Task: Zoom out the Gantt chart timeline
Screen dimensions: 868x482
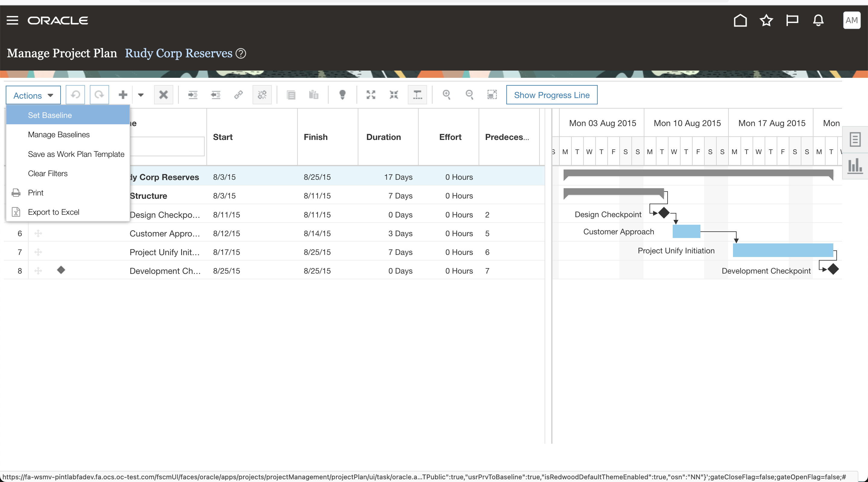Action: [x=469, y=95]
